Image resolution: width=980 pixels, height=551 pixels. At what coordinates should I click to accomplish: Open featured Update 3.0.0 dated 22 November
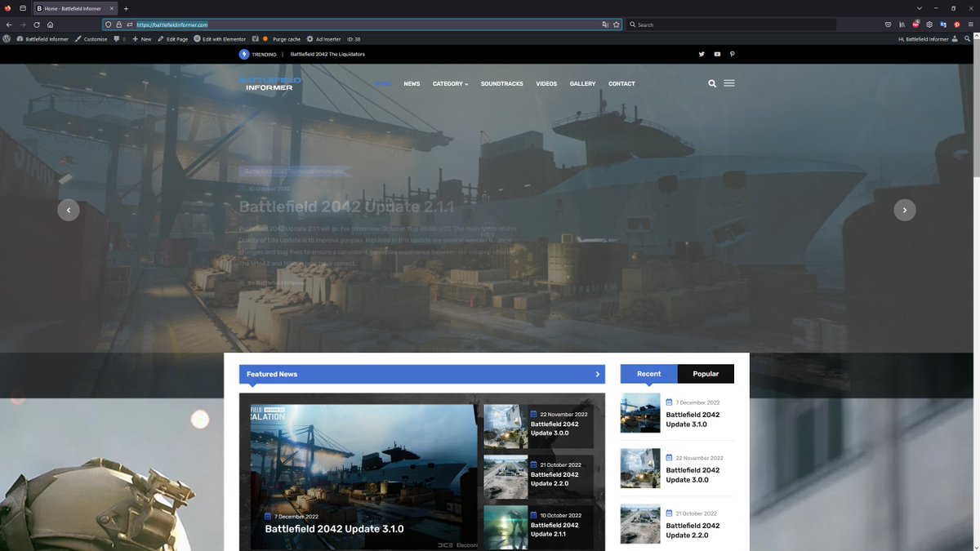click(555, 429)
